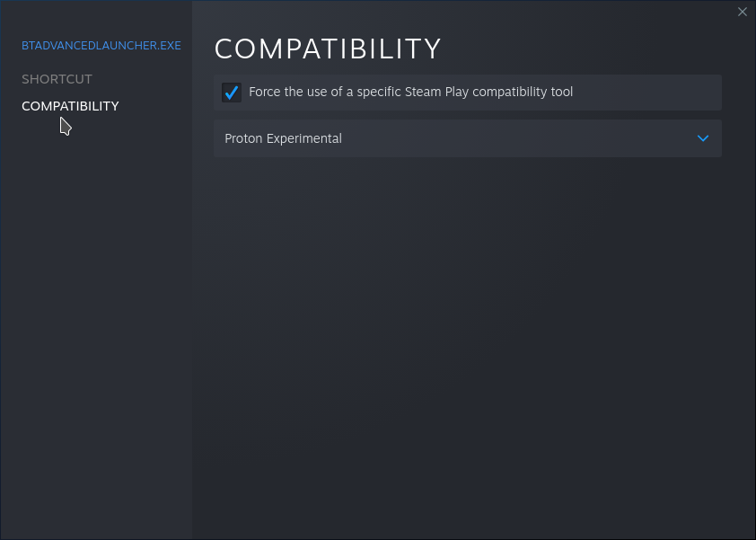Click the checked box left of 'Force the use'

pyautogui.click(x=232, y=93)
